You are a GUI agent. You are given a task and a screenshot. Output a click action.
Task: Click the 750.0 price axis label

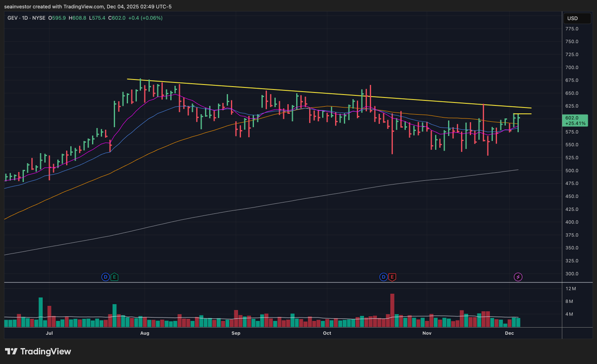(x=572, y=42)
